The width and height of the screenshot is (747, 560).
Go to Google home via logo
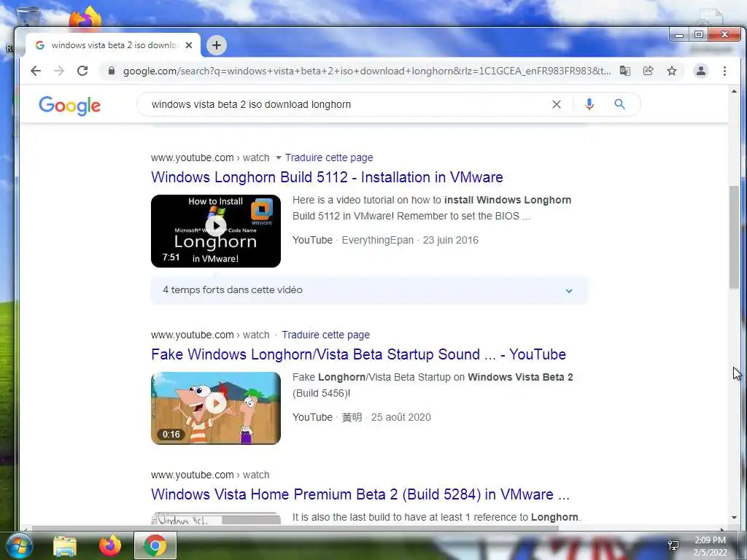[69, 105]
